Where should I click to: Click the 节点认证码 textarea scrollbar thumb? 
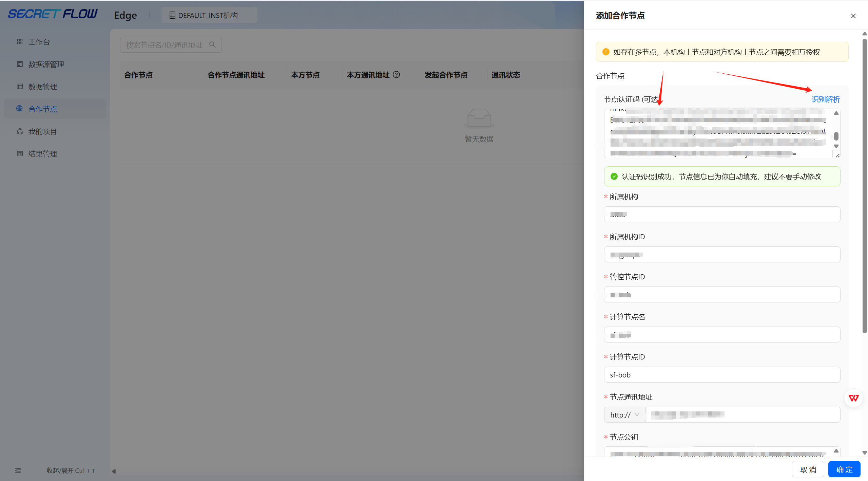click(x=836, y=136)
